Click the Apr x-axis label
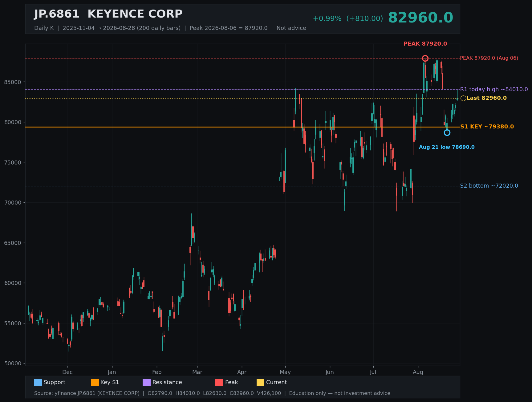The height and width of the screenshot is (402, 532). point(242,372)
